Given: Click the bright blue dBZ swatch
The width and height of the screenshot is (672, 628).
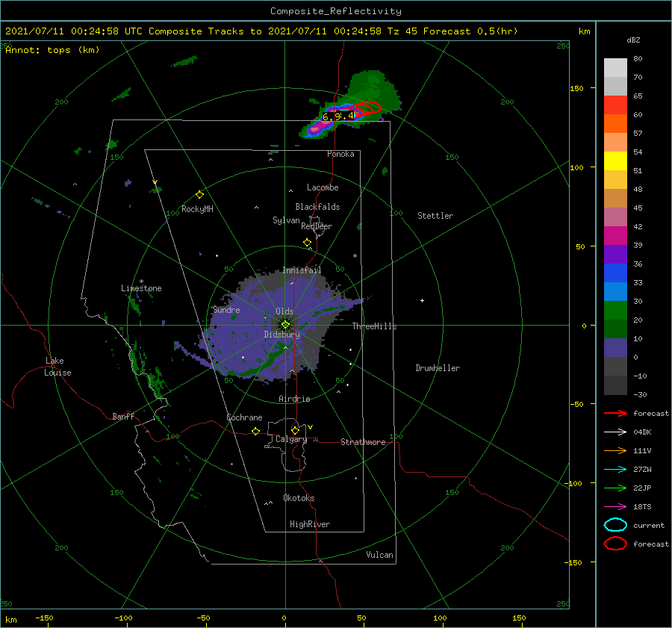Looking at the screenshot, I should (x=615, y=273).
